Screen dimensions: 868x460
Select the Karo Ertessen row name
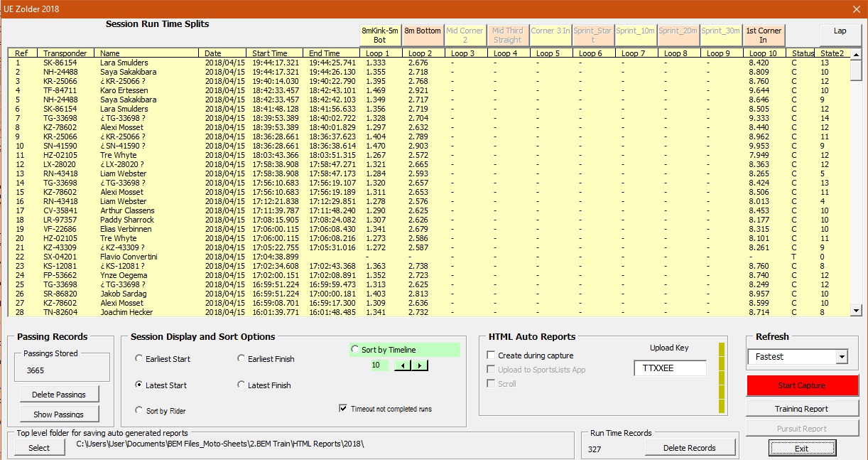[124, 90]
